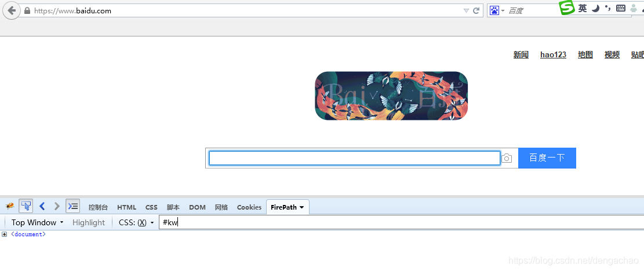Open the Top Window dropdown
Viewport: 644px width, 271px height.
pyautogui.click(x=37, y=222)
